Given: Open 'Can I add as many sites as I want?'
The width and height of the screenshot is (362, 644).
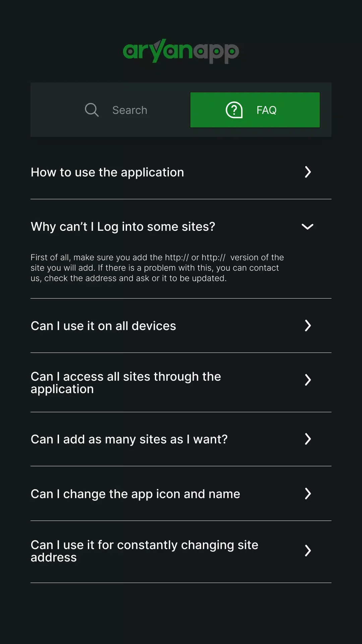Looking at the screenshot, I should [129, 439].
